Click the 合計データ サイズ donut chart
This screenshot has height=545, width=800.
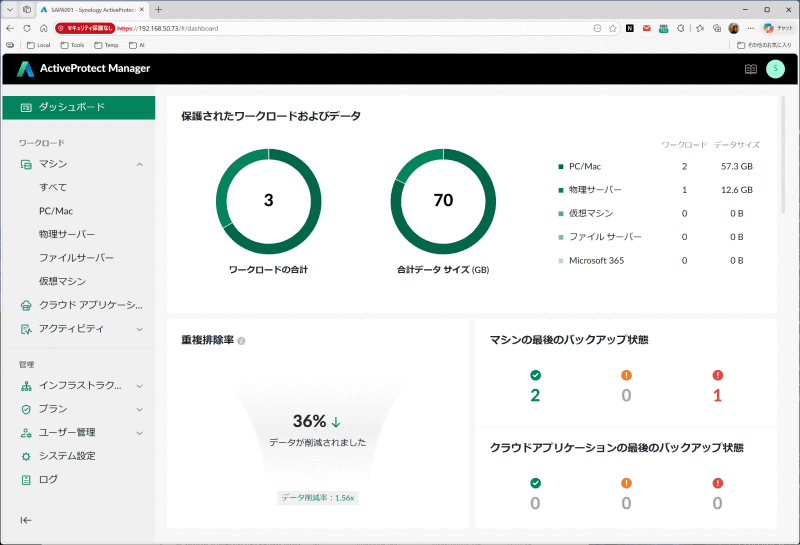(x=443, y=201)
